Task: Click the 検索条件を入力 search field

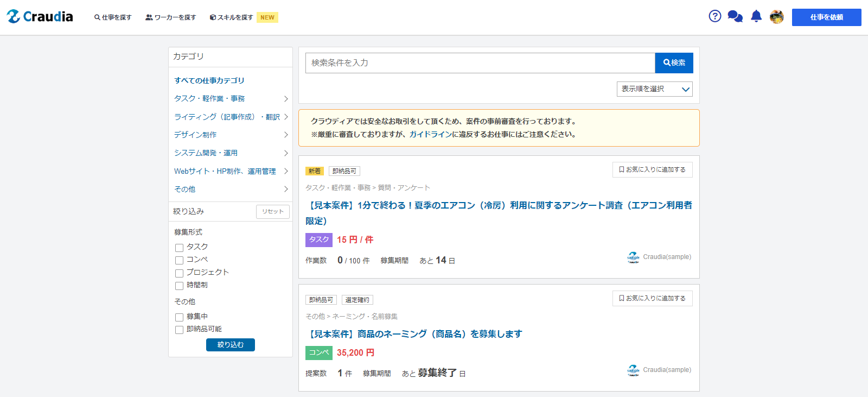Action: [480, 63]
